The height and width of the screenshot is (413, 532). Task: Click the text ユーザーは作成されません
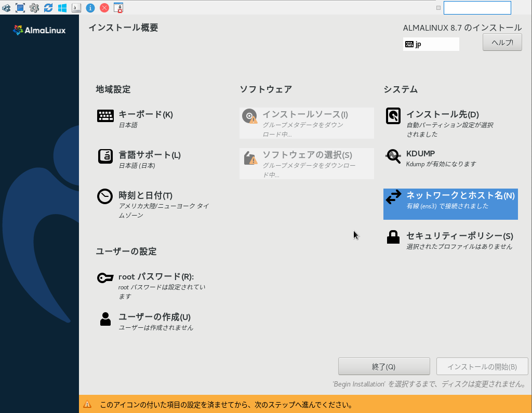tap(156, 327)
